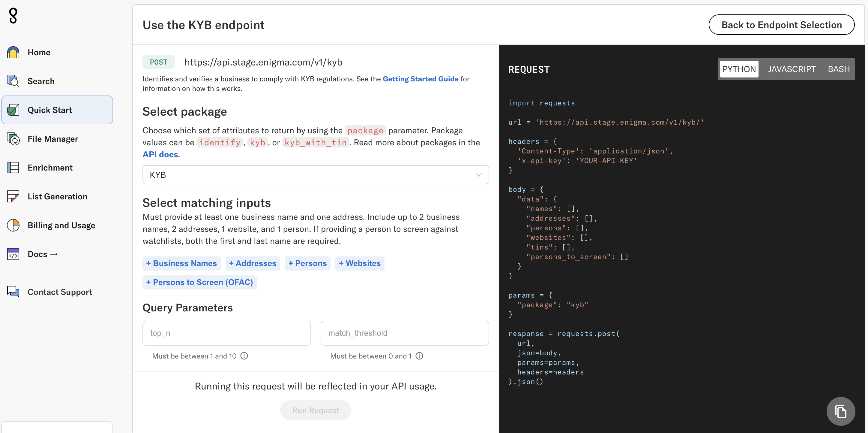Focus the match_threshold input field
Viewport: 868px width, 433px height.
[404, 333]
